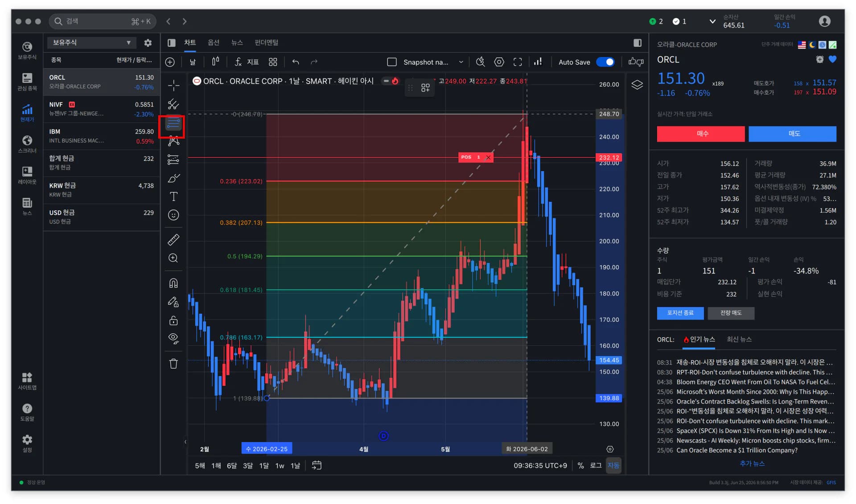This screenshot has width=856, height=504.
Task: Collapse the drawing toolbar side arrow
Action: point(185,442)
